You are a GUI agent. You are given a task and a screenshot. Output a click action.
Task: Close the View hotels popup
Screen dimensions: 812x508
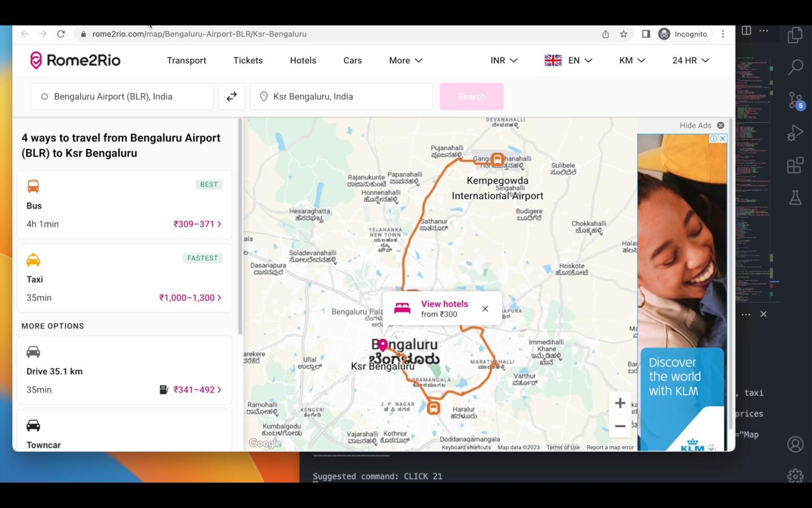click(x=485, y=309)
